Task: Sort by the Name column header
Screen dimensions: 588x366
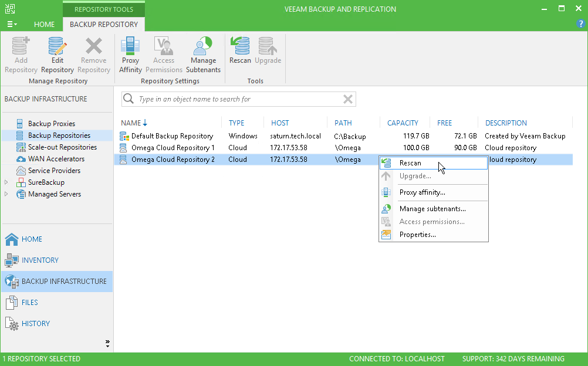Action: (131, 123)
